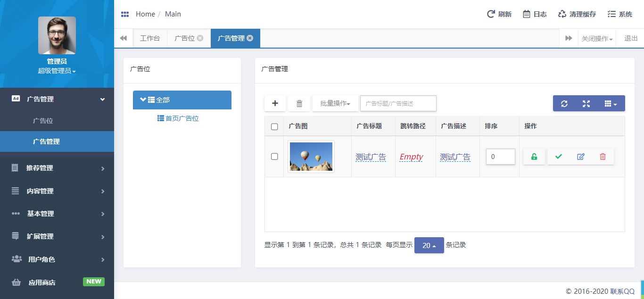Click the green checkmark action icon
Viewport: 644px width, 299px height.
tap(559, 157)
